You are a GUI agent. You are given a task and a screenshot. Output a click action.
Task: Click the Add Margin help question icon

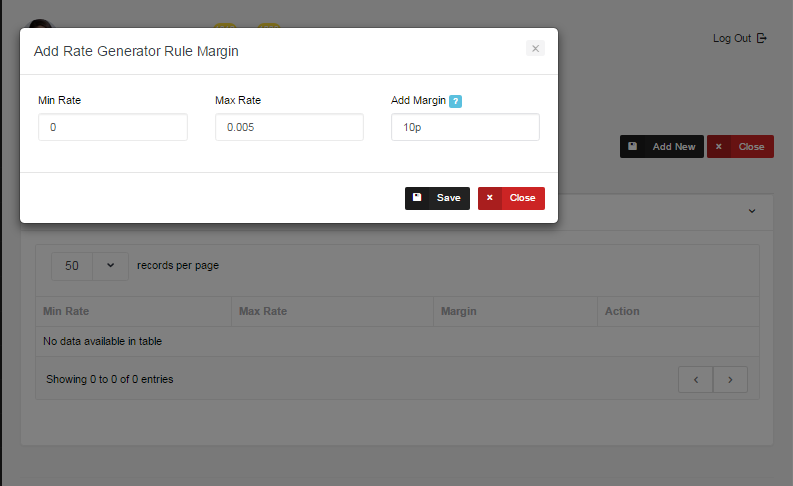tap(455, 101)
